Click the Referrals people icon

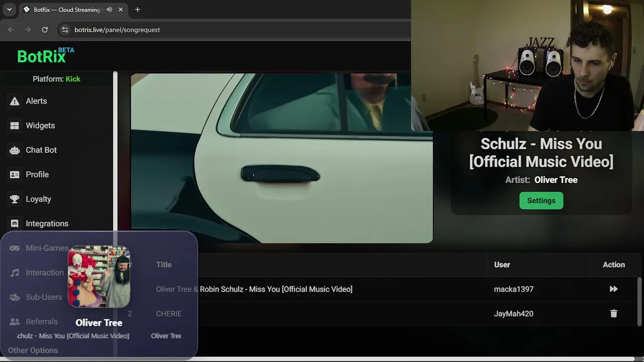tap(15, 322)
